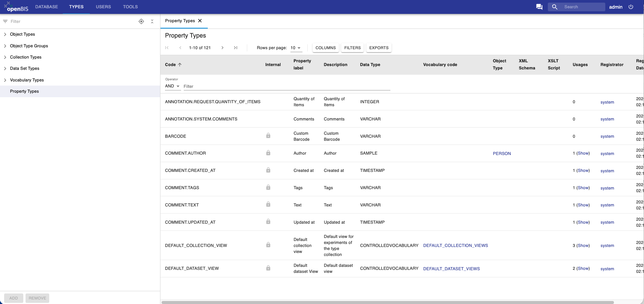Open Rows per page dropdown
The width and height of the screenshot is (644, 304).
pyautogui.click(x=296, y=48)
